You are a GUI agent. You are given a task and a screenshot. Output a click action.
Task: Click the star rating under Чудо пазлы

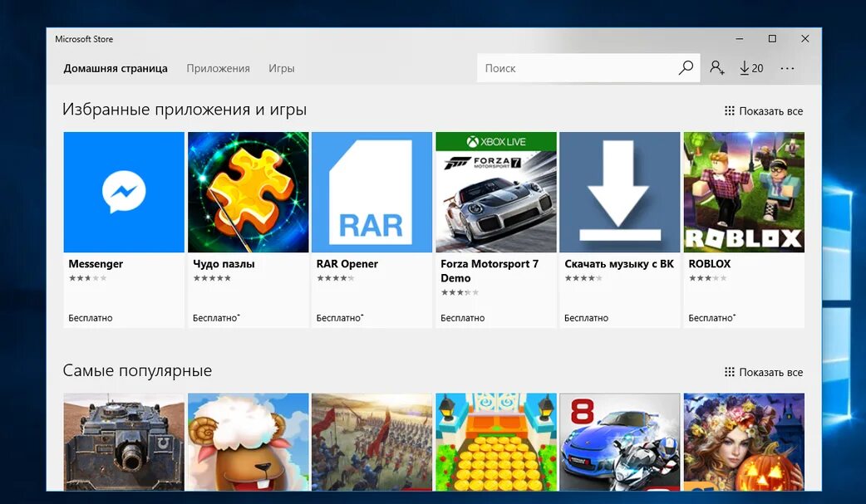212,278
